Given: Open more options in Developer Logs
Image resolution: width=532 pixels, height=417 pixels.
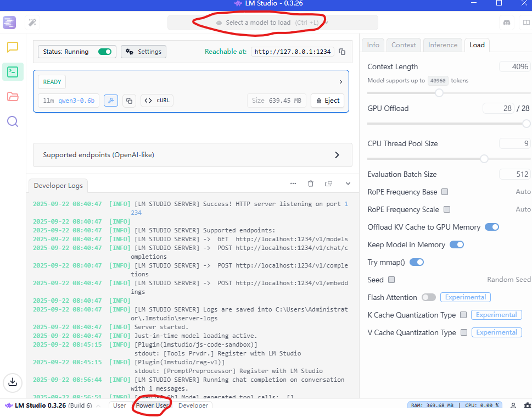Looking at the screenshot, I should pos(293,184).
